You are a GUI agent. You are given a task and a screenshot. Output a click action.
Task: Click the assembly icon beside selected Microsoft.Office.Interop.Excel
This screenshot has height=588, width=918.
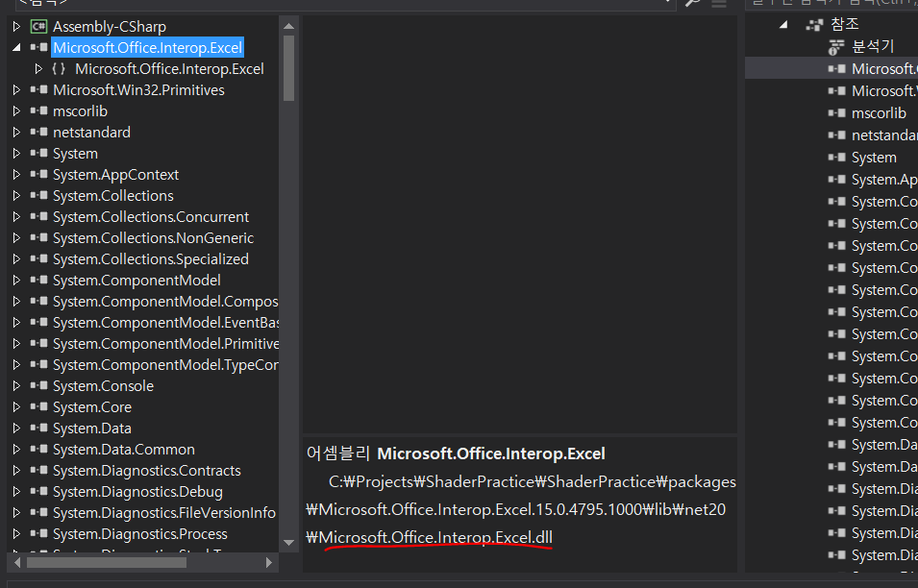click(x=39, y=47)
